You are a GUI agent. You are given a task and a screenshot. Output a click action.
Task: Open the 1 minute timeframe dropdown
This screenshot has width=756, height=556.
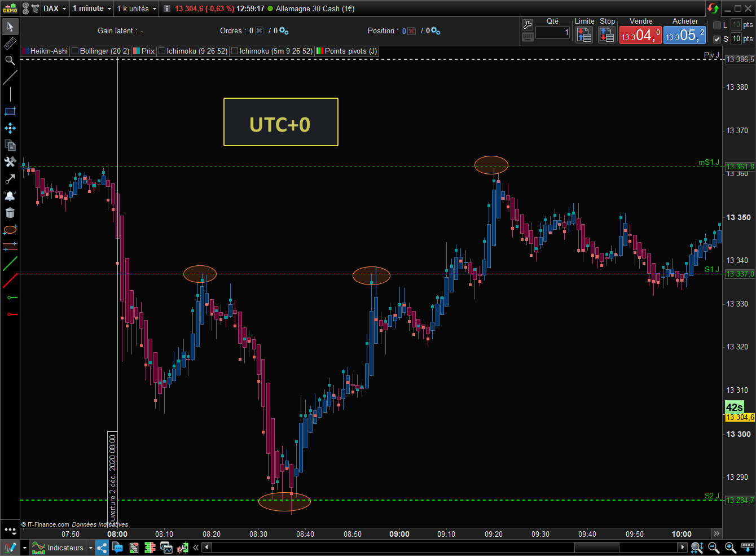tap(92, 8)
